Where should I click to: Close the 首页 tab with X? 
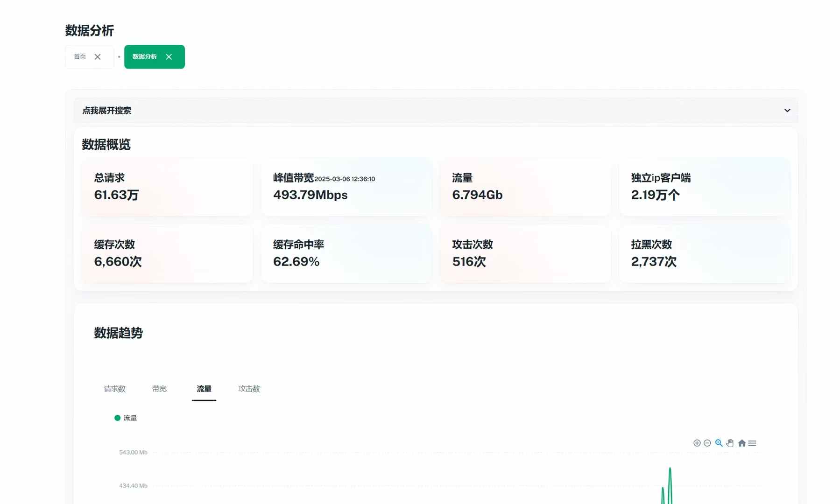[x=98, y=57]
